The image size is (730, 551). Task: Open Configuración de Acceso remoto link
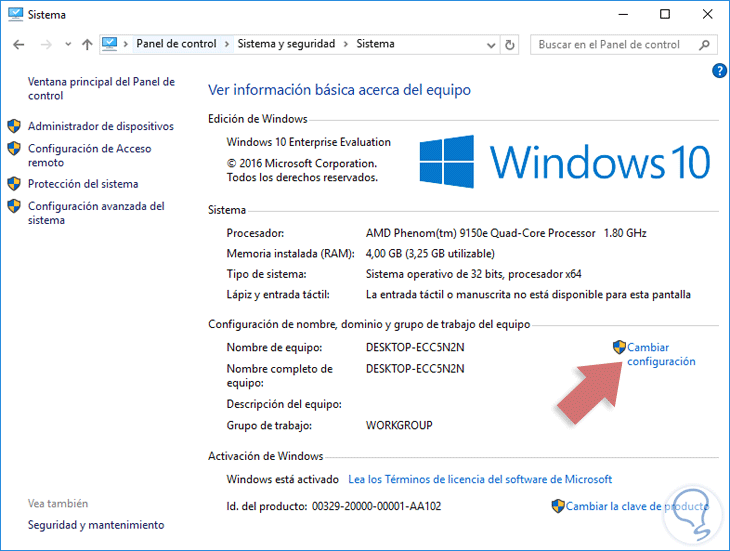pyautogui.click(x=89, y=155)
